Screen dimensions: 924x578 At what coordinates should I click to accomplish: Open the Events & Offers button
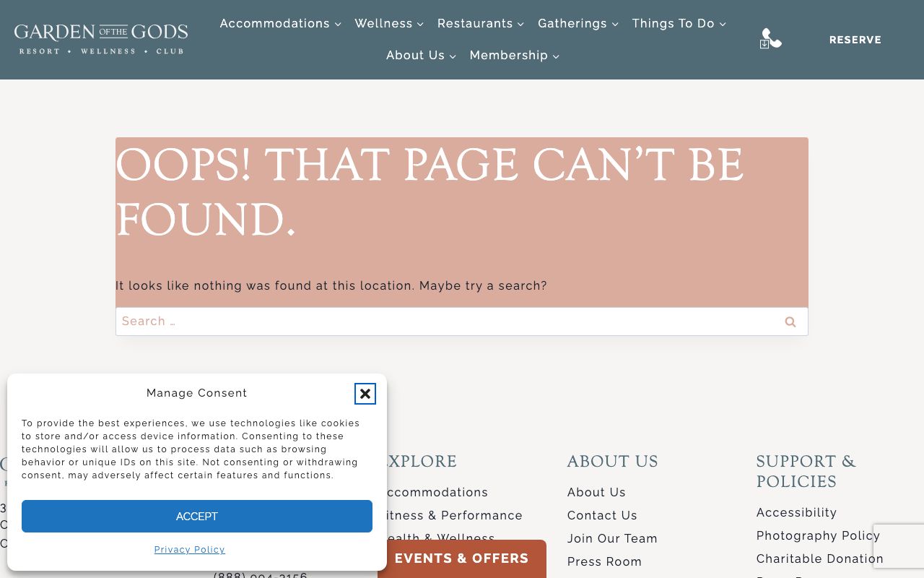(461, 558)
